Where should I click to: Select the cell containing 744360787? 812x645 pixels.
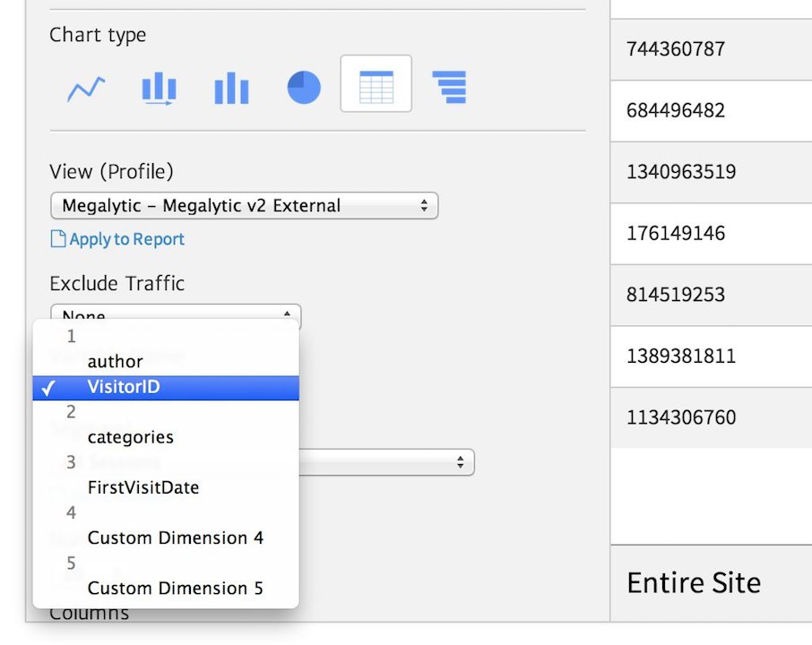674,49
